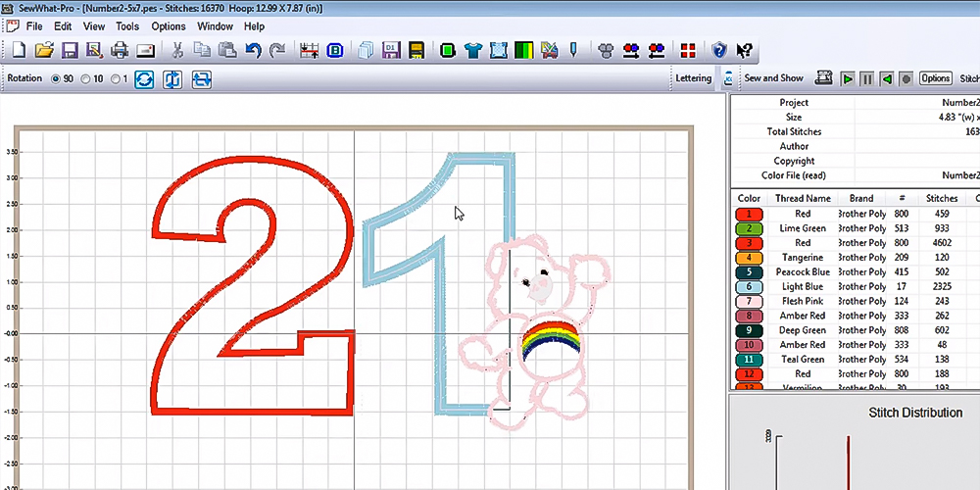Click the Save As icon with pencil
This screenshot has width=980, height=490.
(94, 50)
